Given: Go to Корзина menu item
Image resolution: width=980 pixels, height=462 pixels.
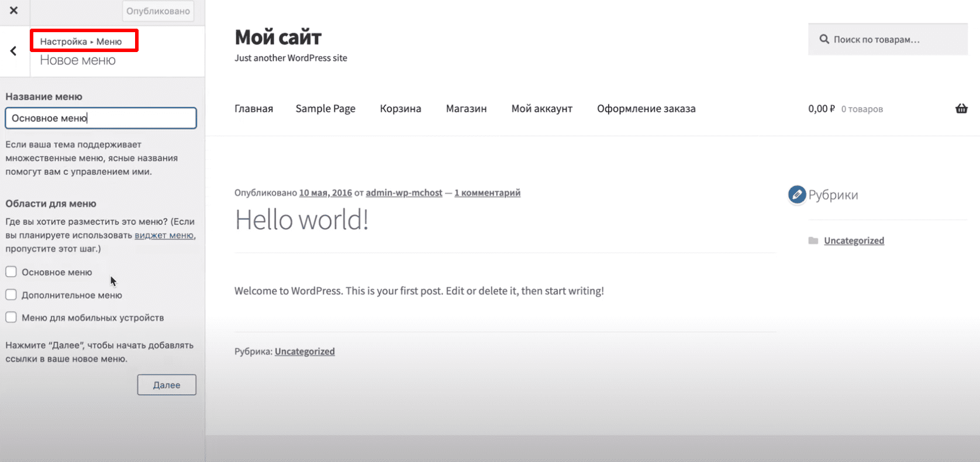Looking at the screenshot, I should tap(401, 109).
